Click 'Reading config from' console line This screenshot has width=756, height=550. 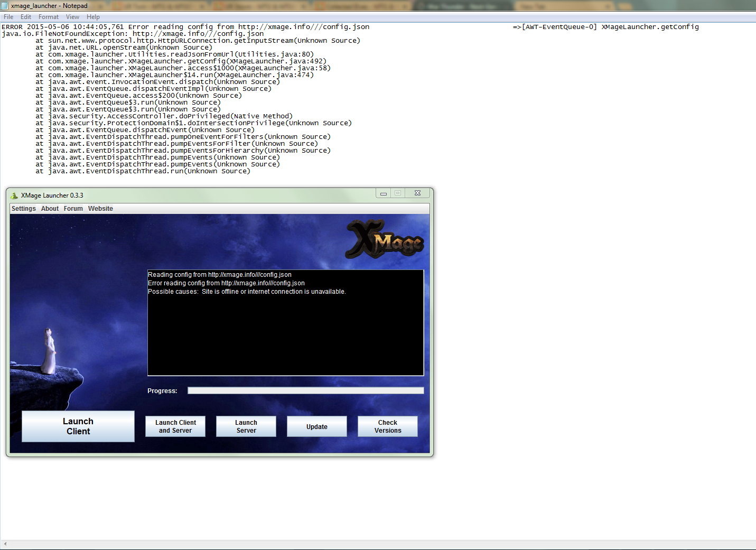[x=220, y=275]
